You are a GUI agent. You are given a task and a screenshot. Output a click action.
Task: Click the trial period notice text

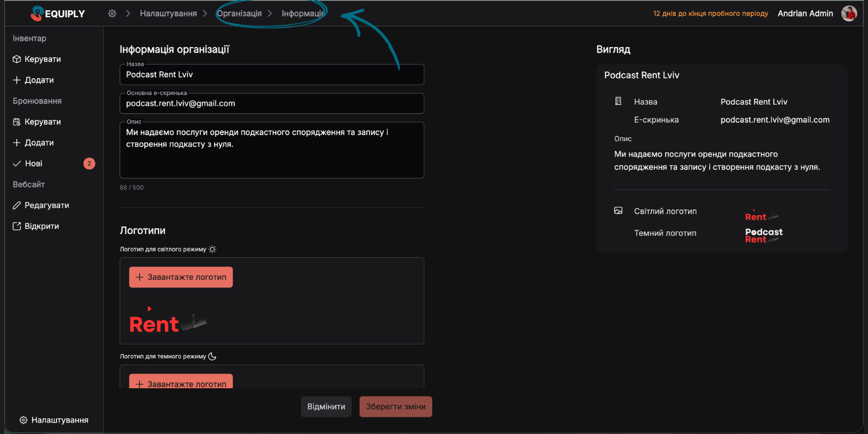(x=710, y=14)
